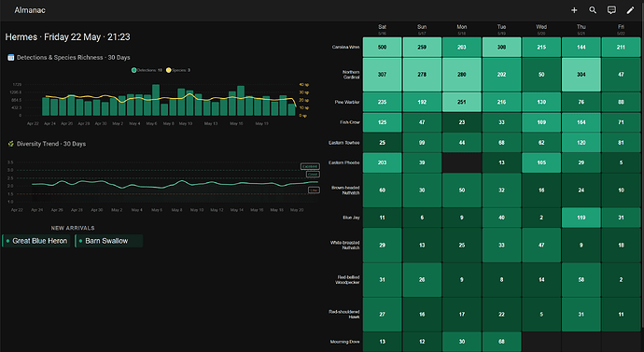Click the Thu column header in heatmap
The width and height of the screenshot is (644, 352).
click(581, 29)
